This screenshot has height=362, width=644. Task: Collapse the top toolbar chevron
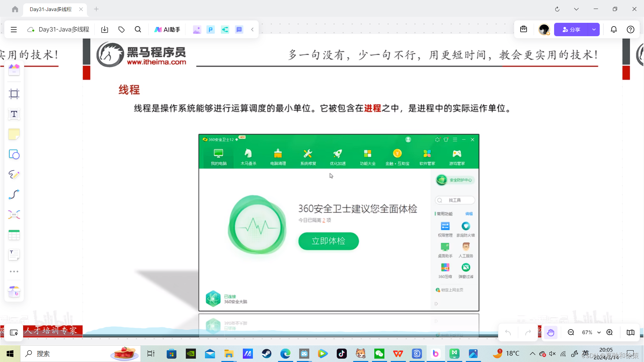tap(252, 29)
